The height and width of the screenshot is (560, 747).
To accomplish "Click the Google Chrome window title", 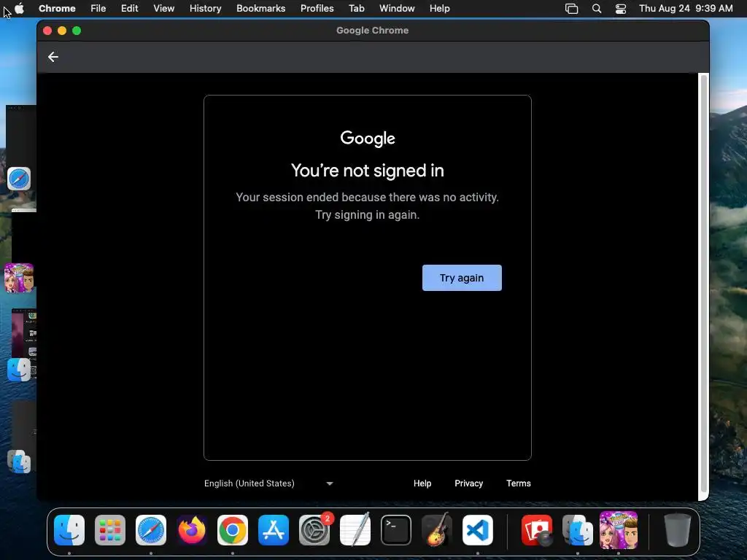I will 373,31.
